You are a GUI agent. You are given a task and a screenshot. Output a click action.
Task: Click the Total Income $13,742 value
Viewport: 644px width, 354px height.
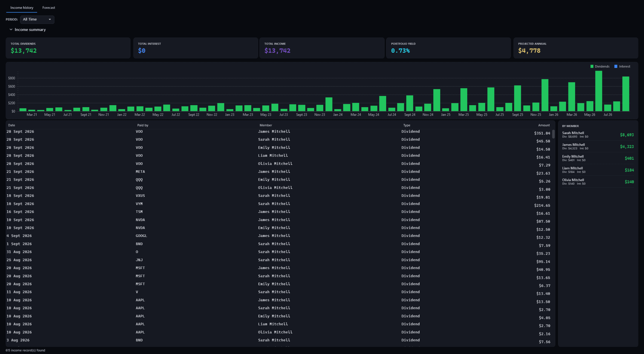277,51
